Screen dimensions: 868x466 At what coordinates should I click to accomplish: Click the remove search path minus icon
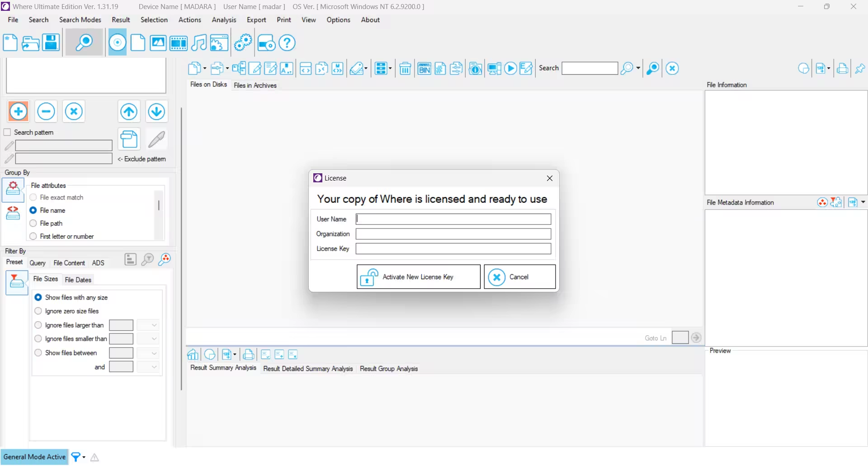(46, 111)
